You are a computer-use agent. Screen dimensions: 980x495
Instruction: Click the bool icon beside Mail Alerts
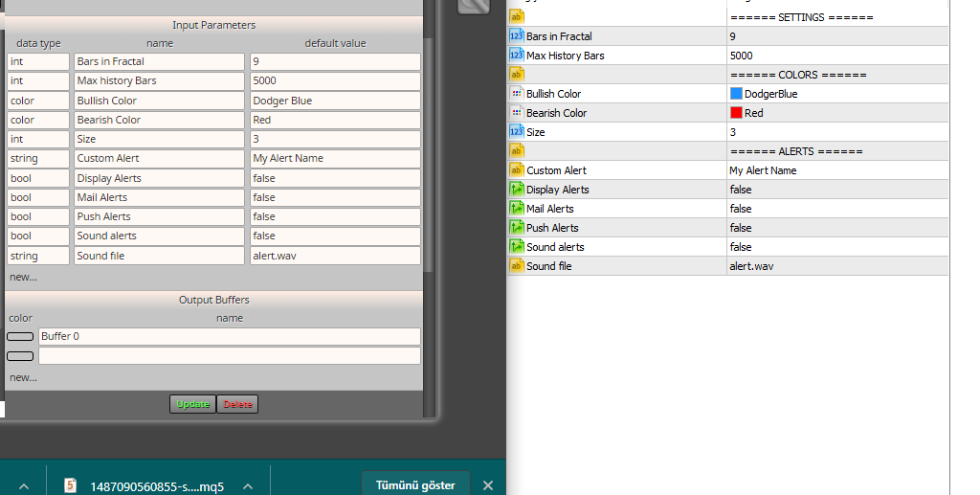516,209
